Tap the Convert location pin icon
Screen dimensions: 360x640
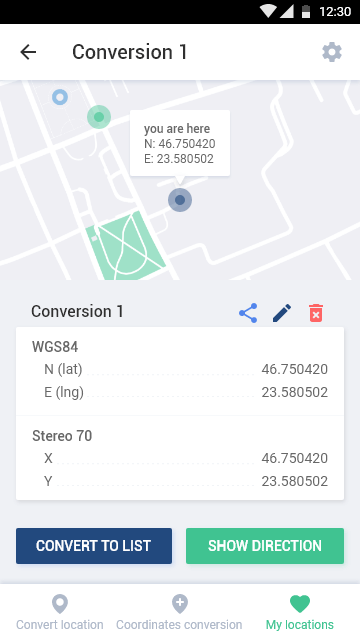click(x=60, y=604)
